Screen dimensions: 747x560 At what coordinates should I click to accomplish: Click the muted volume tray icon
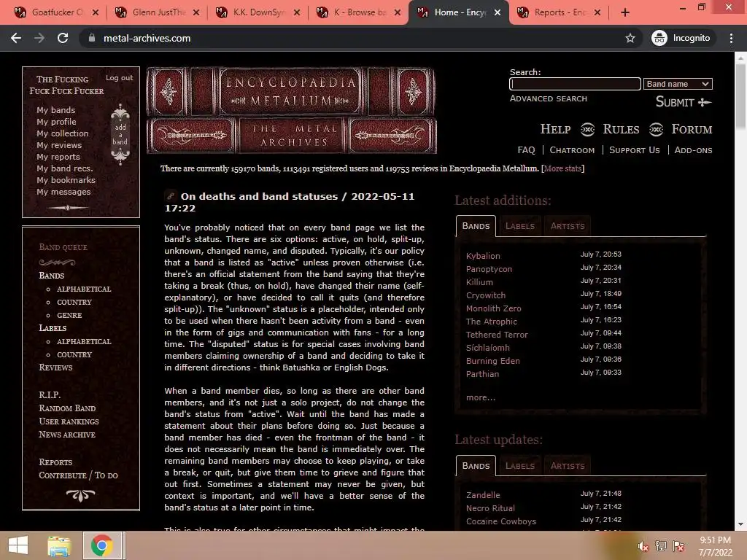tap(643, 546)
